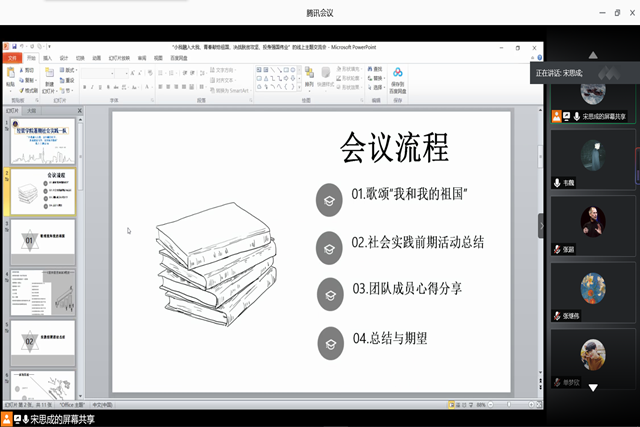This screenshot has width=640, height=427.
Task: Open the 文件 (File) tab
Action: point(12,58)
